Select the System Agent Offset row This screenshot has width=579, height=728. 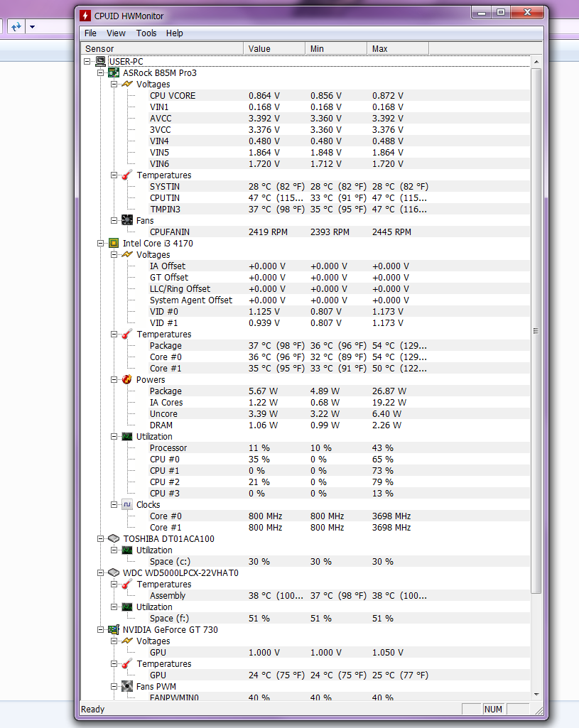(339, 300)
